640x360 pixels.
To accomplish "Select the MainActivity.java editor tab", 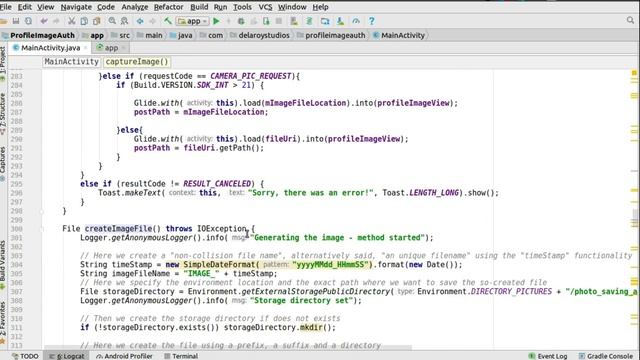I will coord(50,48).
